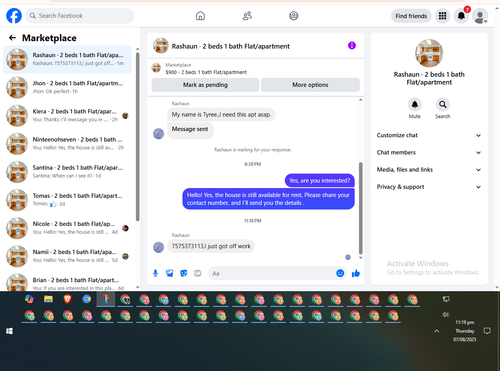The image size is (500, 371).
Task: Open Windows notification center icon
Action: 487,331
